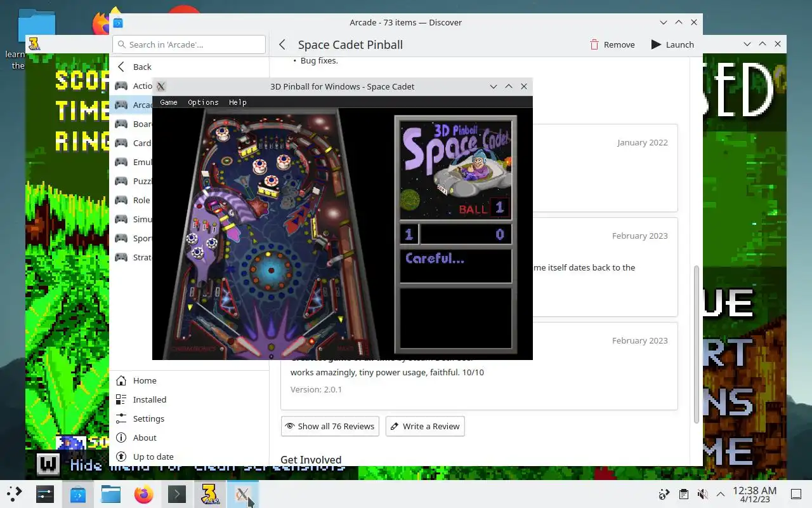This screenshot has width=812, height=508.
Task: Select the Role category gamepad icon
Action: (x=121, y=200)
